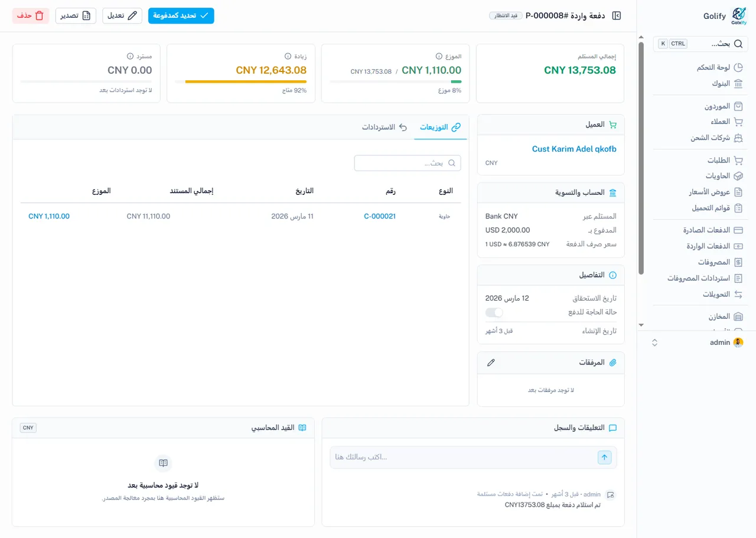Viewport: 756px width, 538px height.
Task: Open المخازن warehouses icon
Action: pos(738,317)
